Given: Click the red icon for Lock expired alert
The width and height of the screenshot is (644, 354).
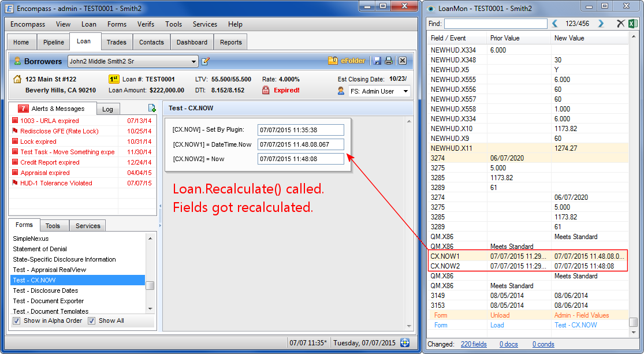Looking at the screenshot, I should (15, 141).
